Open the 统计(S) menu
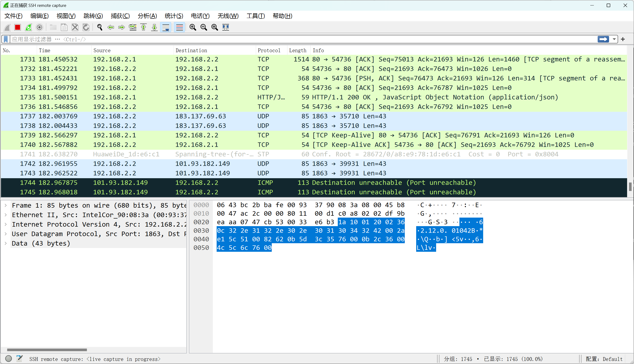Viewport: 634px width, 364px height. (174, 16)
